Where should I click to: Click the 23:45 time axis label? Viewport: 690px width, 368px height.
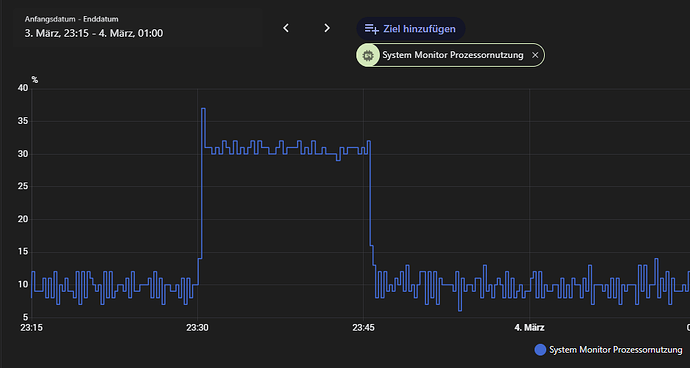(x=363, y=328)
